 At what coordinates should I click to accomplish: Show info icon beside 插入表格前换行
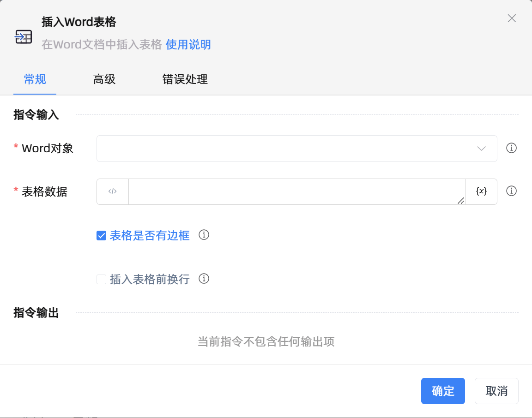tap(204, 279)
